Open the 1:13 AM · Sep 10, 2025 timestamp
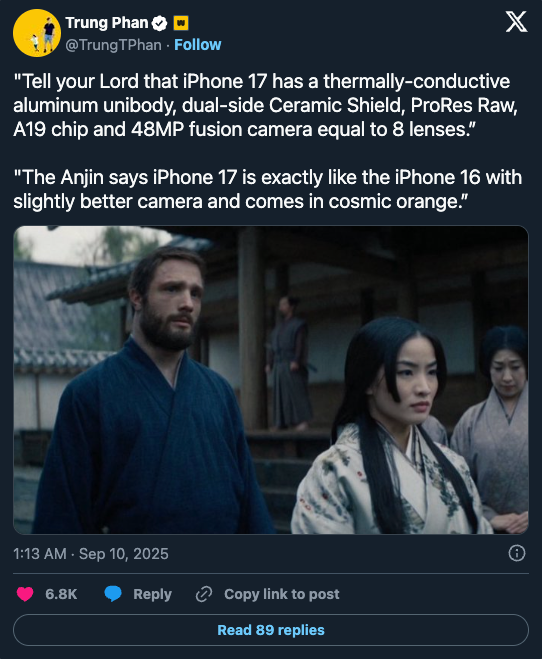The width and height of the screenshot is (542, 659). pos(91,554)
